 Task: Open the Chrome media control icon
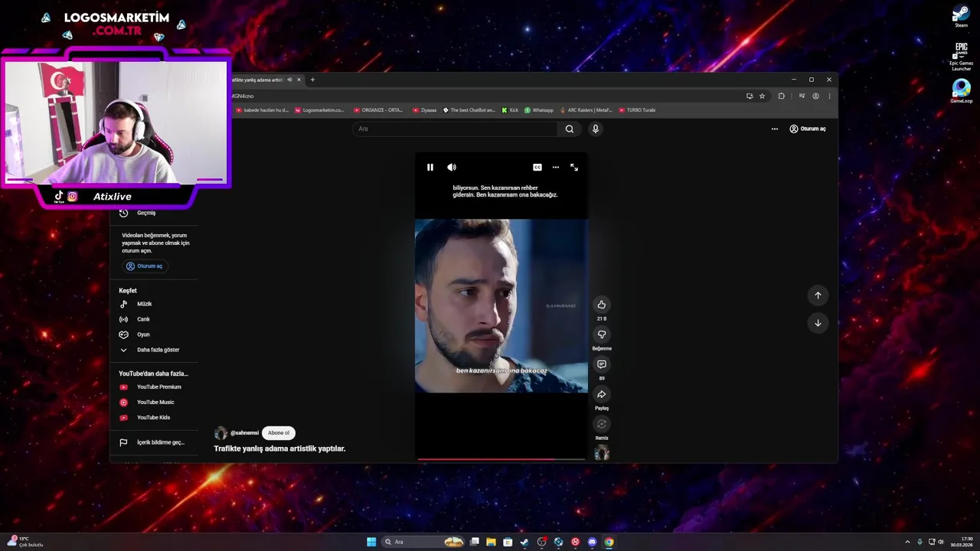pyautogui.click(x=802, y=96)
